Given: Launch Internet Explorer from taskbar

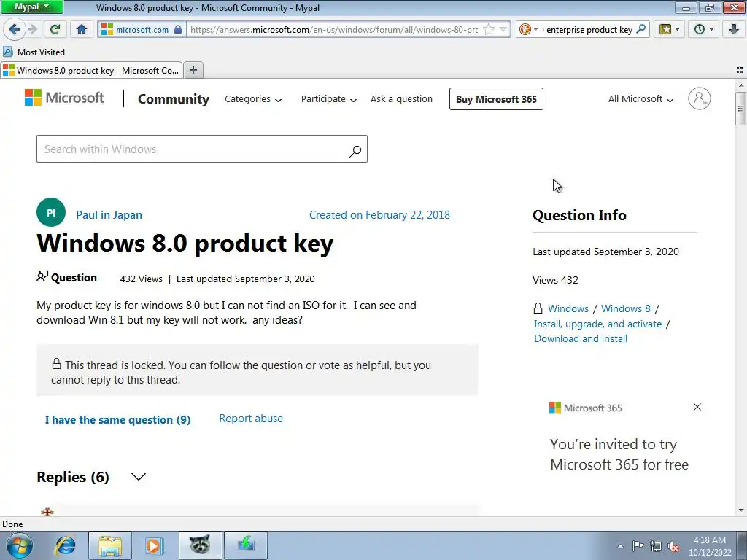Looking at the screenshot, I should pos(65,545).
